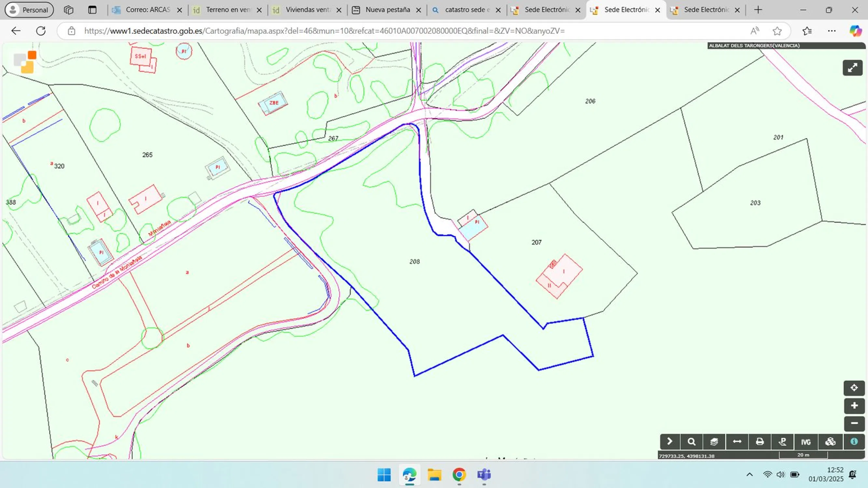Zoom out with minus button
868x488 pixels.
point(854,423)
